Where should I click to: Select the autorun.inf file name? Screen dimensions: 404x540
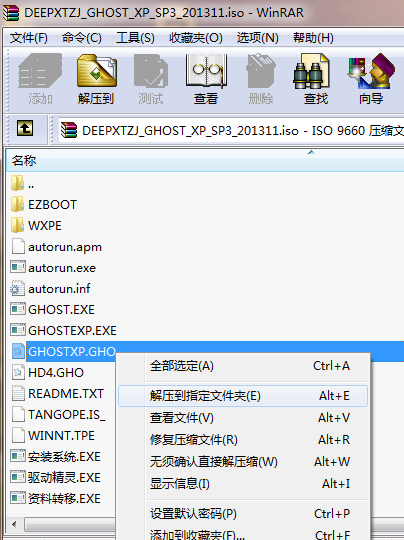[59, 289]
